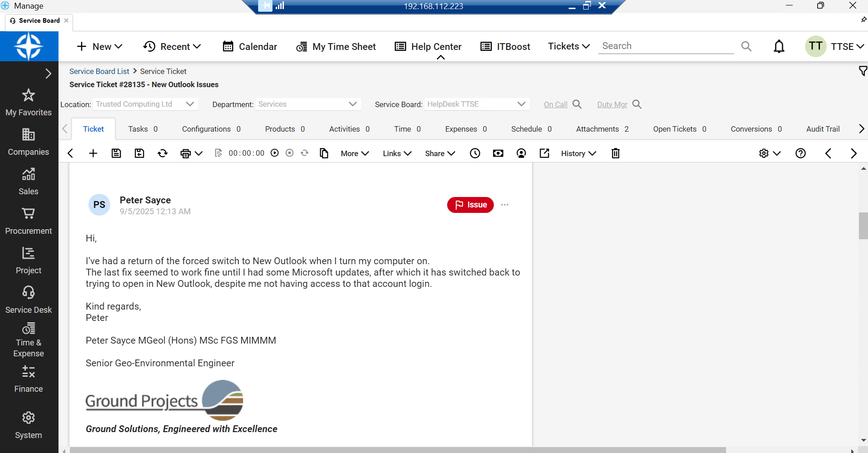Click the Save icon in ticket toolbar
The image size is (868, 453).
coord(116,153)
